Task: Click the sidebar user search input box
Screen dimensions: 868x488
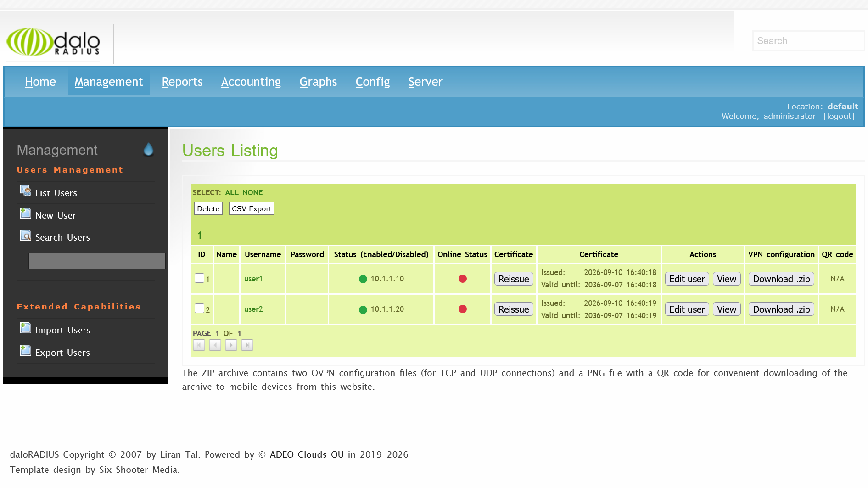Action: (97, 261)
